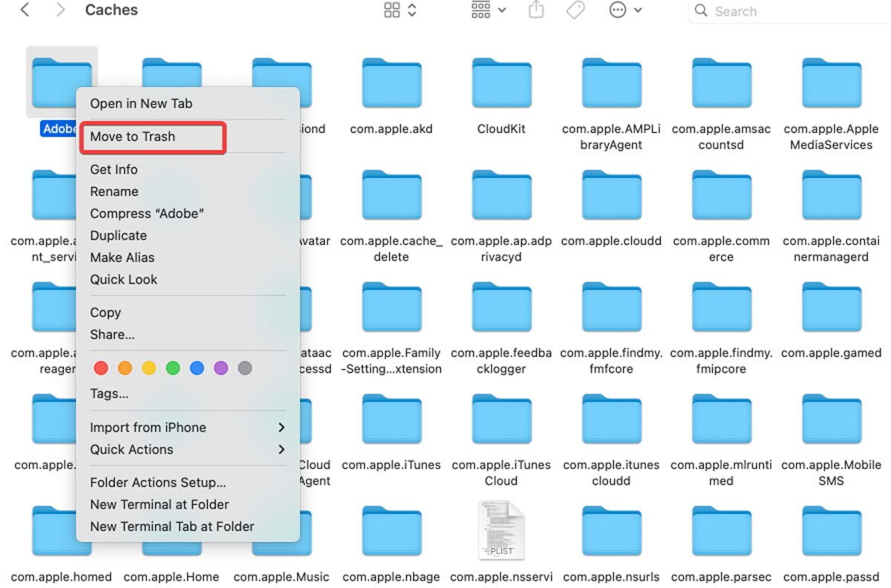Select the com.apple.iTunes folder

click(x=391, y=419)
